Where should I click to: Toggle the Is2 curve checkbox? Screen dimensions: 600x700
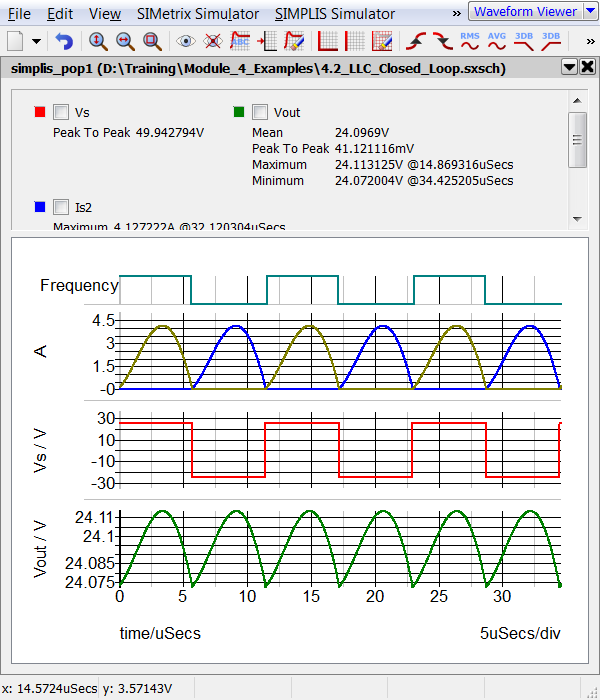click(x=61, y=207)
